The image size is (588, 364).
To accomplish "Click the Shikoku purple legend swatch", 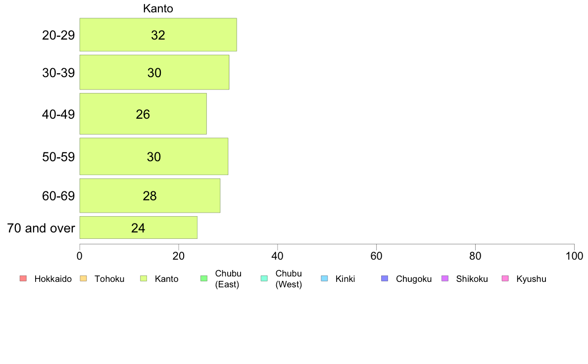I will (x=445, y=278).
